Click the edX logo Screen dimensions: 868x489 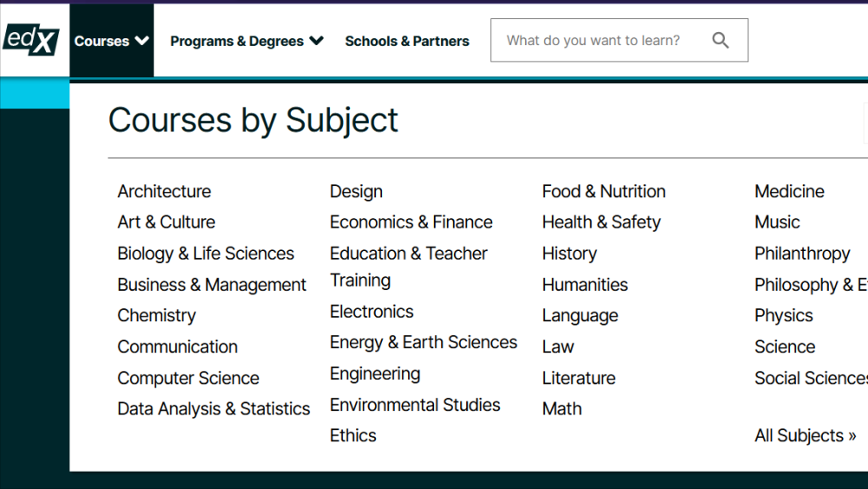pos(31,40)
